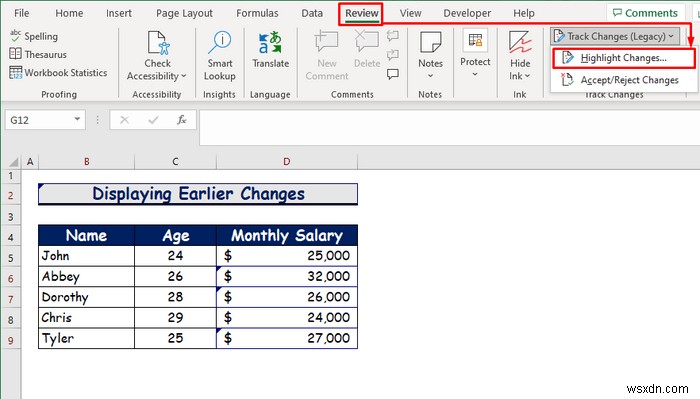Select the cell containing 'Chris'
Viewport: 700px width, 399px height.
click(x=86, y=318)
